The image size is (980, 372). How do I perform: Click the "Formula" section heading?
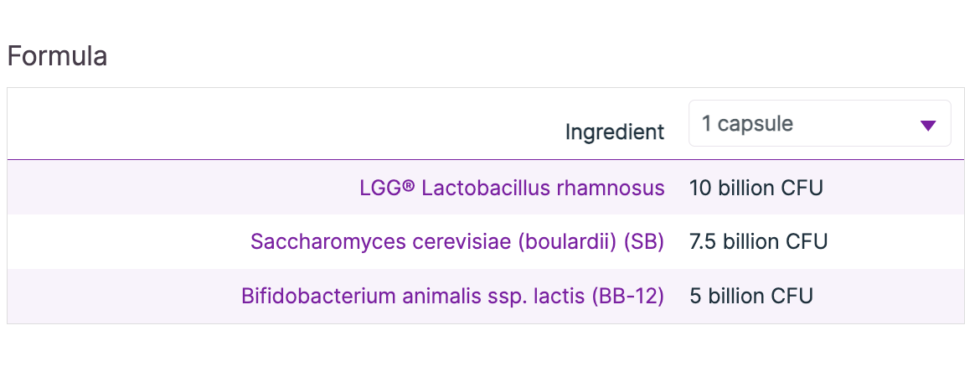[57, 56]
